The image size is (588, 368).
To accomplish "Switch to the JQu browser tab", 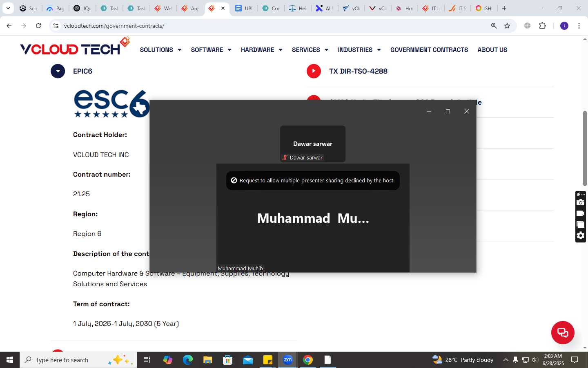I will 82,8.
